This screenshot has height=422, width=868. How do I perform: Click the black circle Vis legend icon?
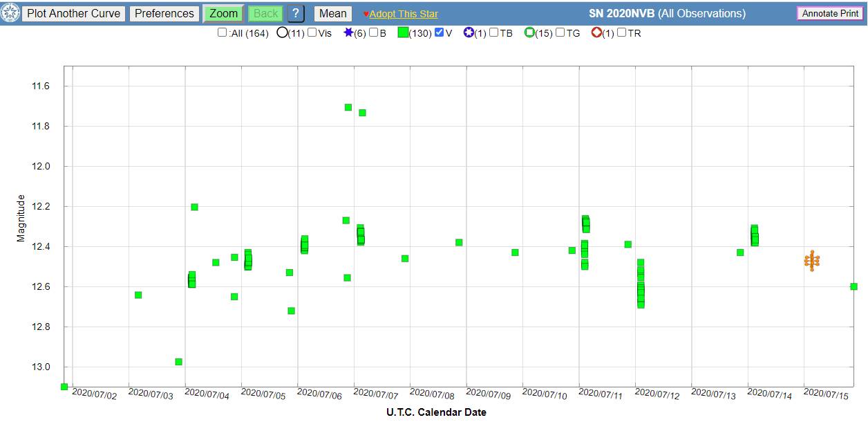click(x=282, y=33)
